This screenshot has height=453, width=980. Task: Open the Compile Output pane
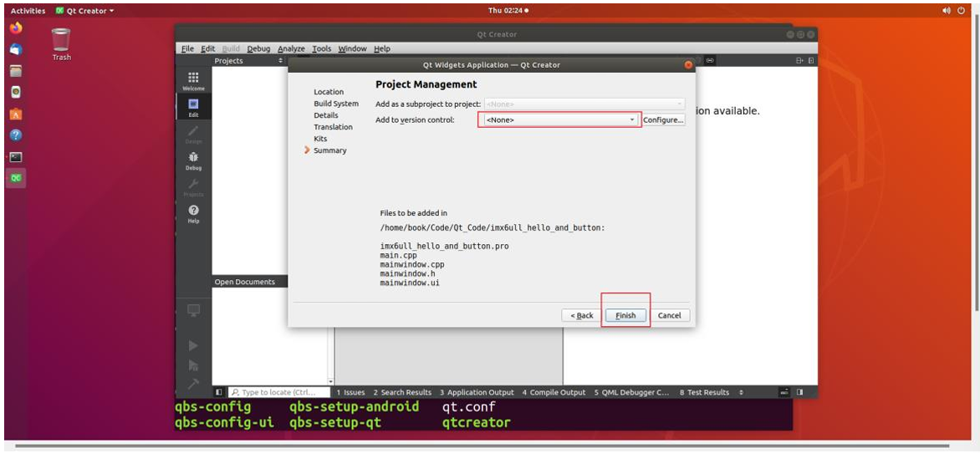coord(554,392)
